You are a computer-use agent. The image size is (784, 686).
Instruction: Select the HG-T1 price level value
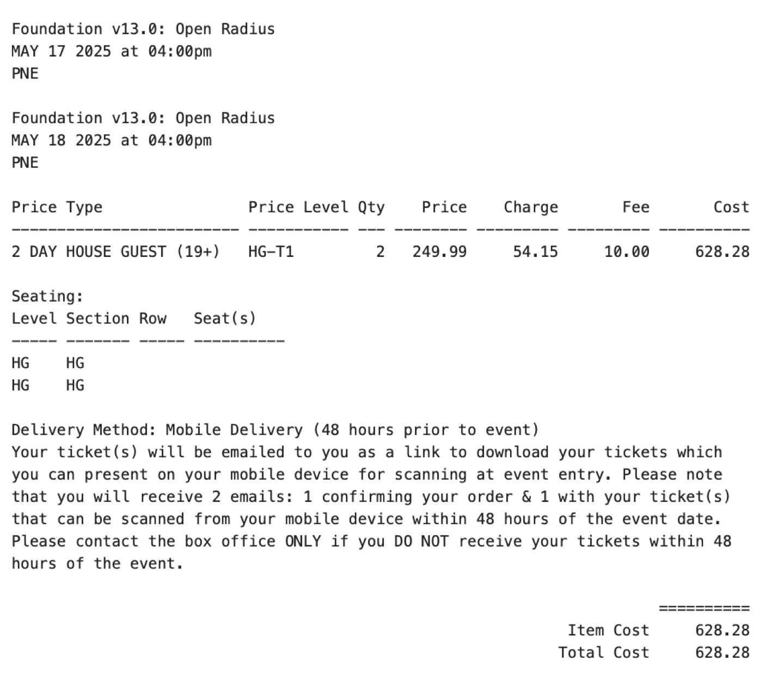tap(271, 252)
